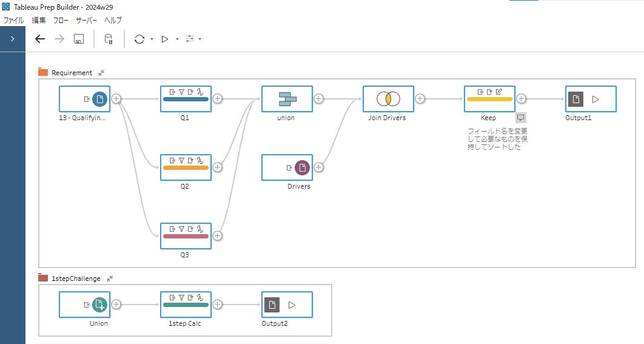The width and height of the screenshot is (644, 344).
Task: Open the ファイル menu
Action: [13, 20]
